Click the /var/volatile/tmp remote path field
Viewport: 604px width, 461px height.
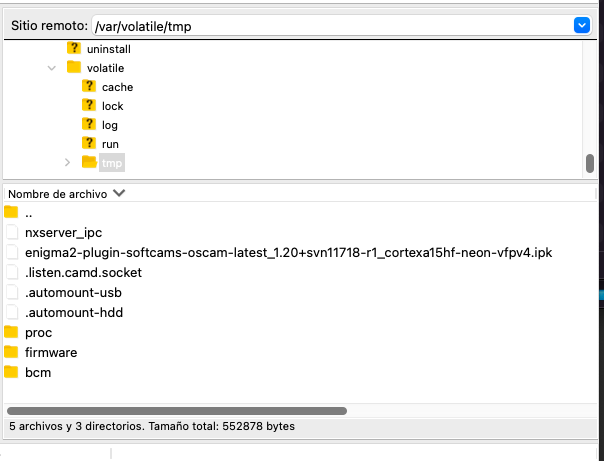pyautogui.click(x=330, y=26)
